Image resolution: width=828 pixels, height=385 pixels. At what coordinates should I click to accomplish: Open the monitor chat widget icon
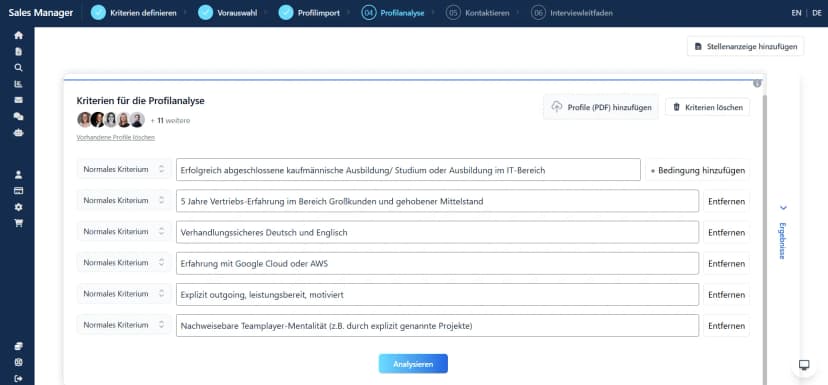click(804, 365)
